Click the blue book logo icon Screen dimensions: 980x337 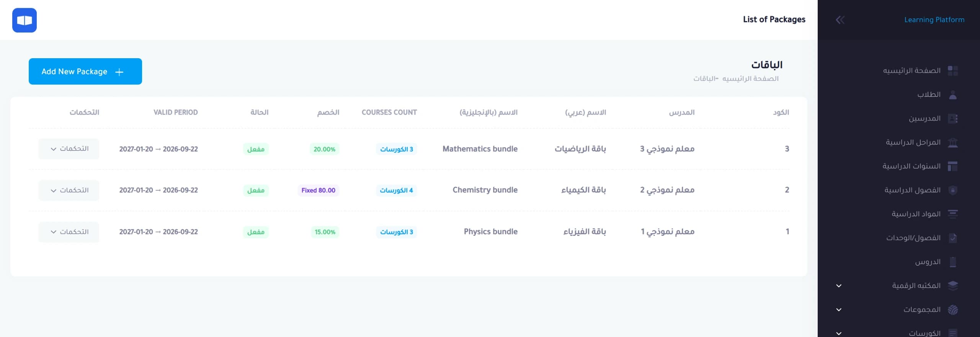pos(24,20)
